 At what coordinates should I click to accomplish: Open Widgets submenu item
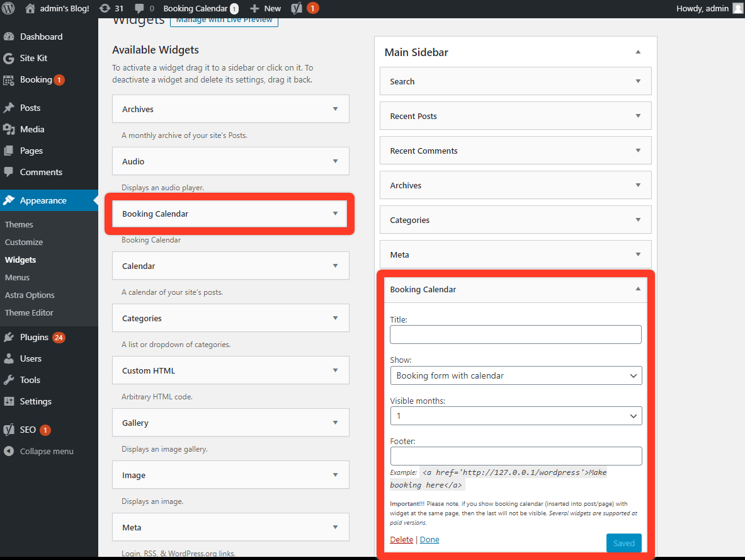coord(20,260)
